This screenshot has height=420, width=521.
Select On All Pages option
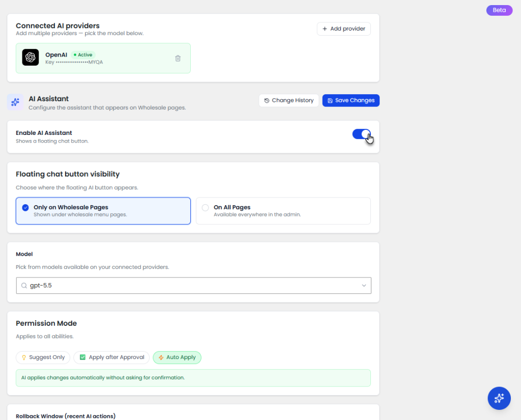click(x=283, y=211)
